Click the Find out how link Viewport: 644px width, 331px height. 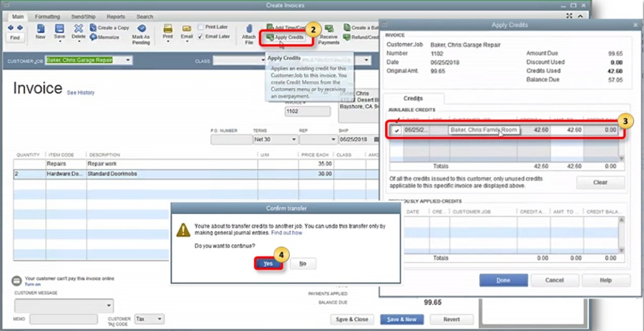point(287,233)
